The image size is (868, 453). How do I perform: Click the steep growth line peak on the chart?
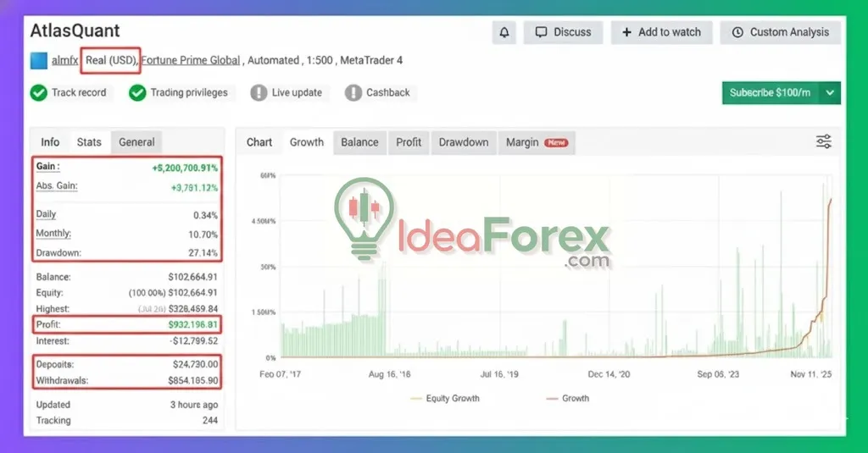(x=831, y=200)
